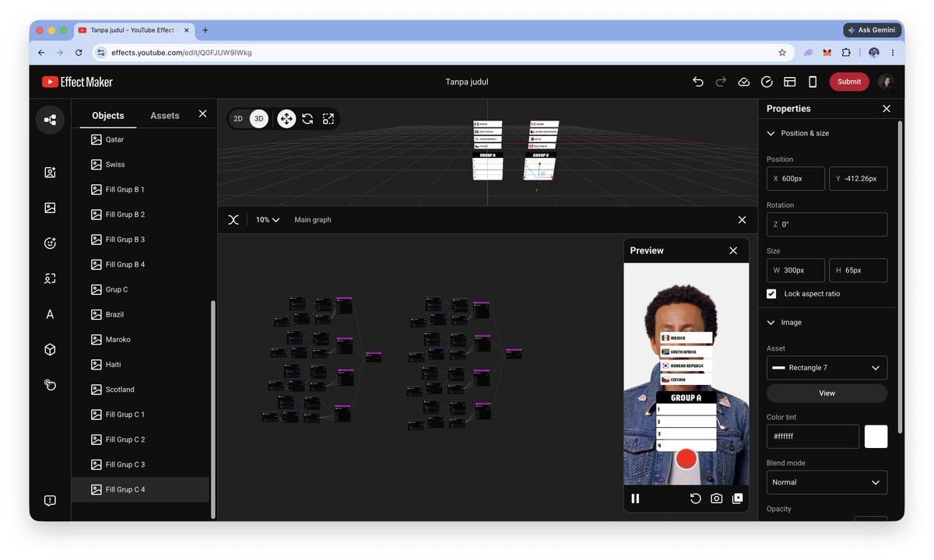Click the phone preview icon in header
Screen dimensions: 934x560
(x=813, y=82)
